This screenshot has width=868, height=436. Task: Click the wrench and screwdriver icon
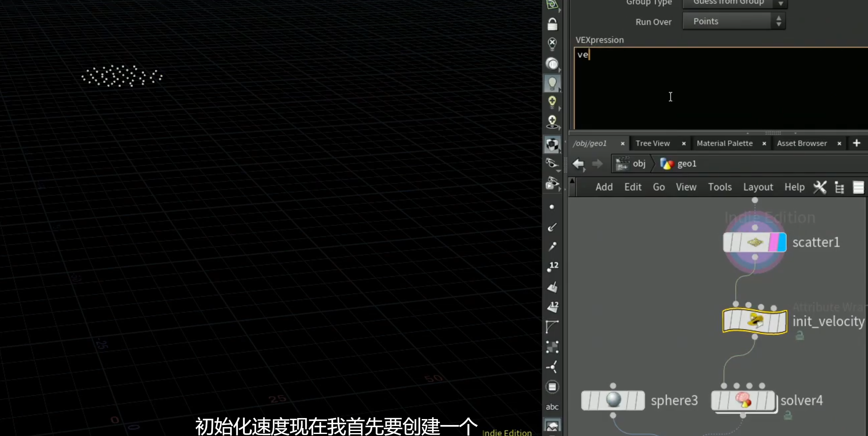point(819,187)
